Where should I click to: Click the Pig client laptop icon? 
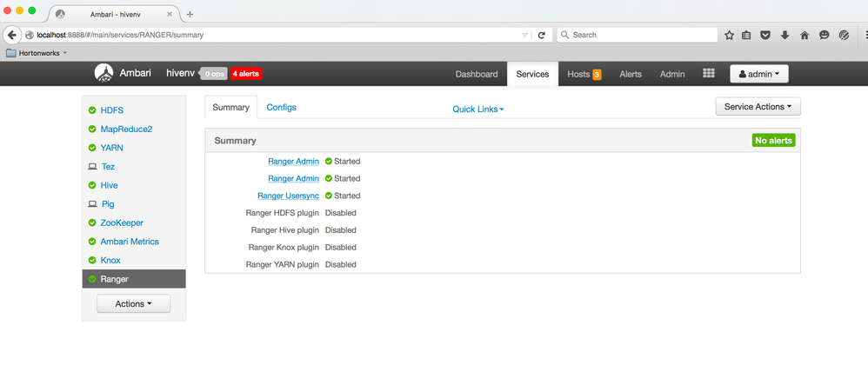point(92,204)
